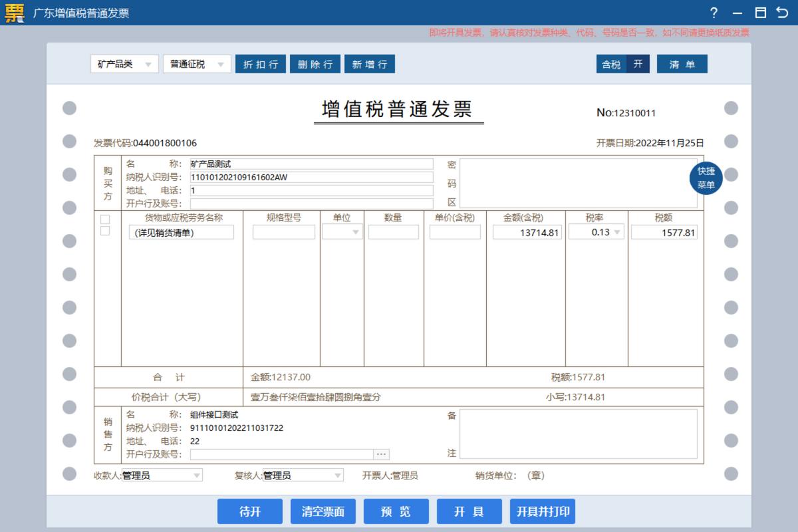Click the 新增行 add row button
The width and height of the screenshot is (798, 532).
[x=369, y=64]
